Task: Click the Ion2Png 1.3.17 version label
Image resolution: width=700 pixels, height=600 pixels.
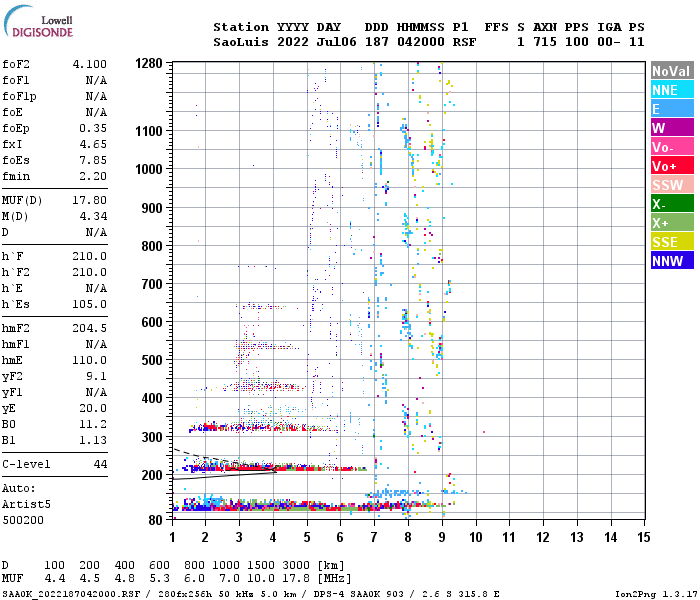Action: [656, 594]
